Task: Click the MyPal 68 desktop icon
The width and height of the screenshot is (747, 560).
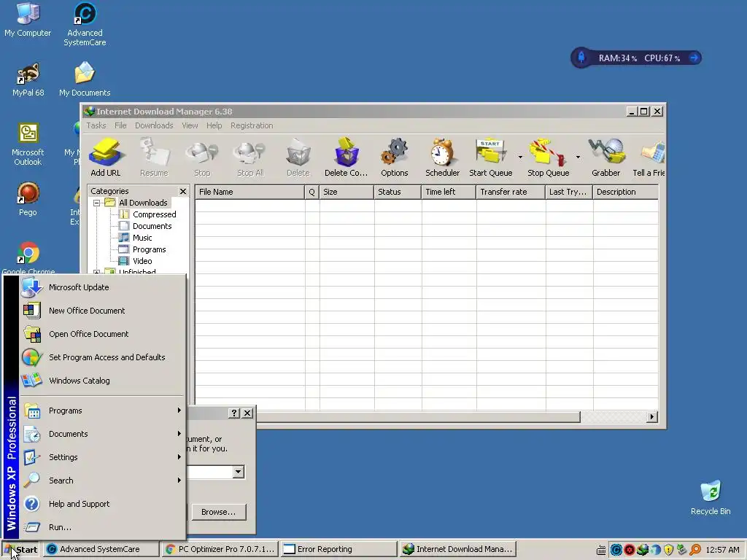Action: [x=28, y=79]
